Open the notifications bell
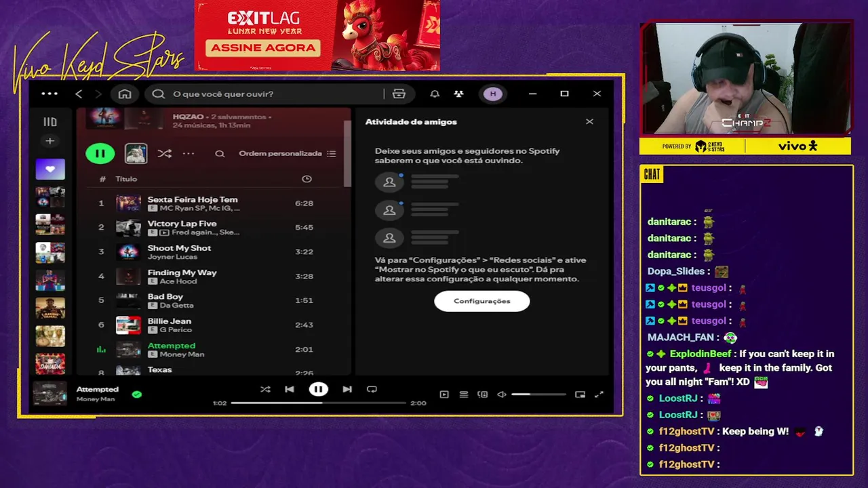Screen dimensions: 868x488 [x=435, y=94]
